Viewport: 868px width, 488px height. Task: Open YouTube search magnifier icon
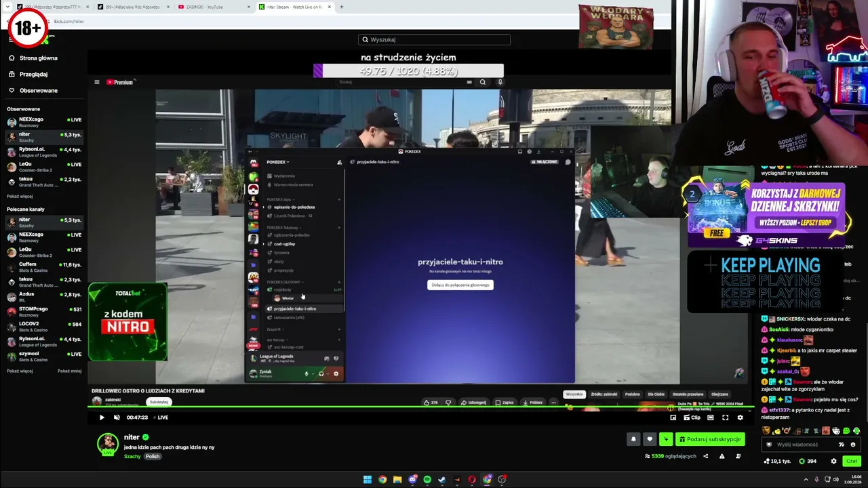point(483,82)
